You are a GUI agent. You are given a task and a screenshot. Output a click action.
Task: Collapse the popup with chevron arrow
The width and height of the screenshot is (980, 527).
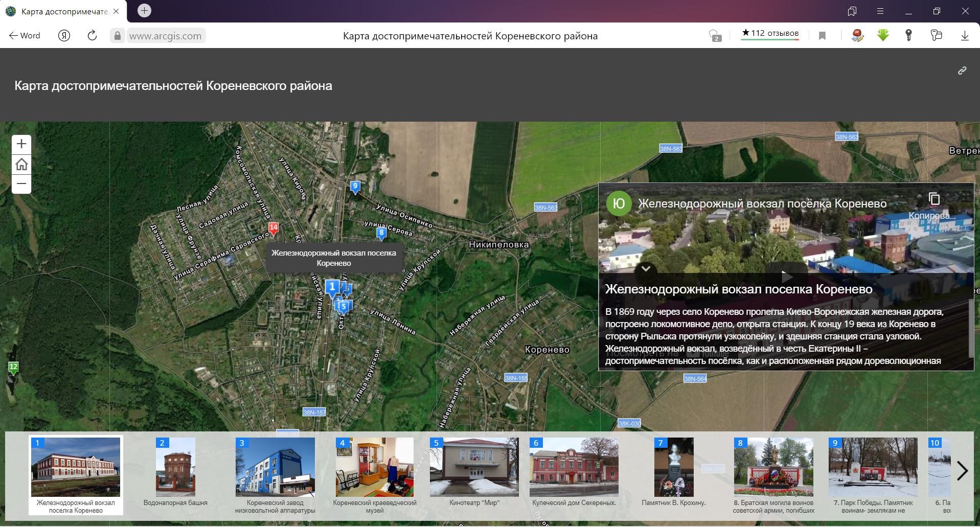tap(646, 268)
